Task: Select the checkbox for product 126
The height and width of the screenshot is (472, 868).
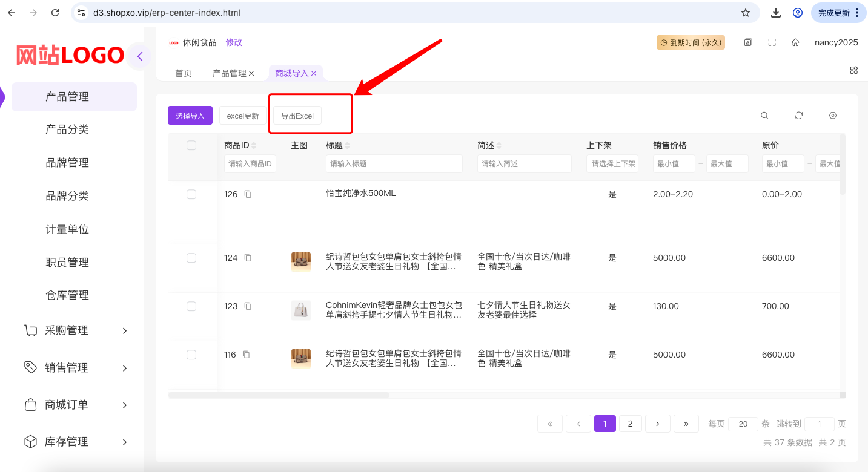Action: point(191,194)
